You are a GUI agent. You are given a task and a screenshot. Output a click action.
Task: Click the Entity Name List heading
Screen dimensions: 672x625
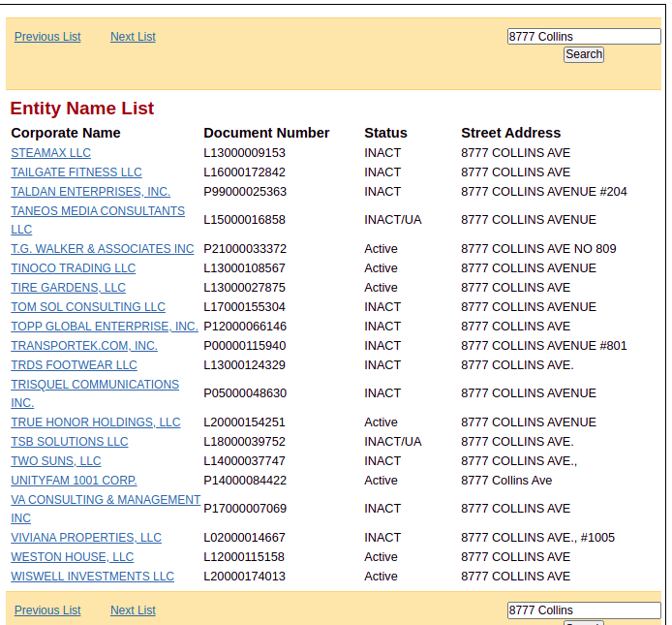(82, 109)
